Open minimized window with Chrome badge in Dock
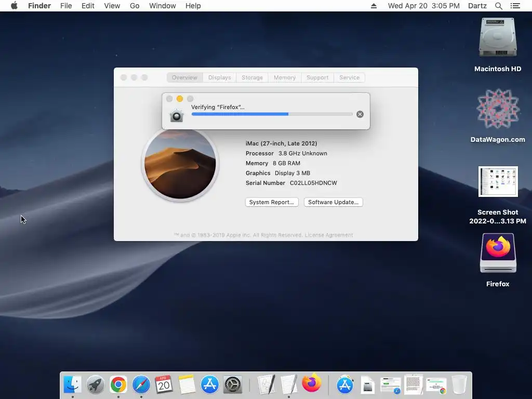Image resolution: width=532 pixels, height=399 pixels. 436,385
